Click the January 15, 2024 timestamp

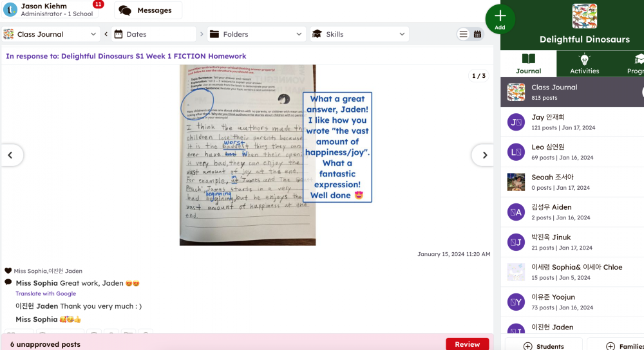(x=453, y=254)
